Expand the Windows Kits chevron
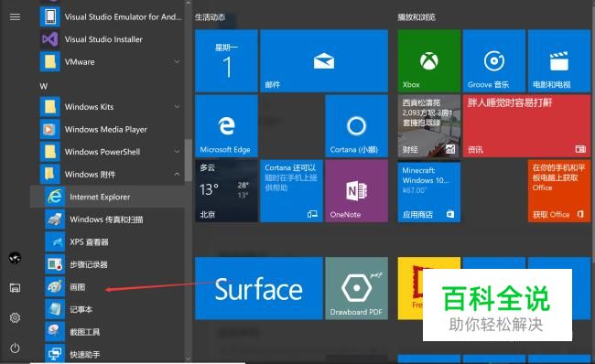The width and height of the screenshot is (595, 364). (177, 106)
